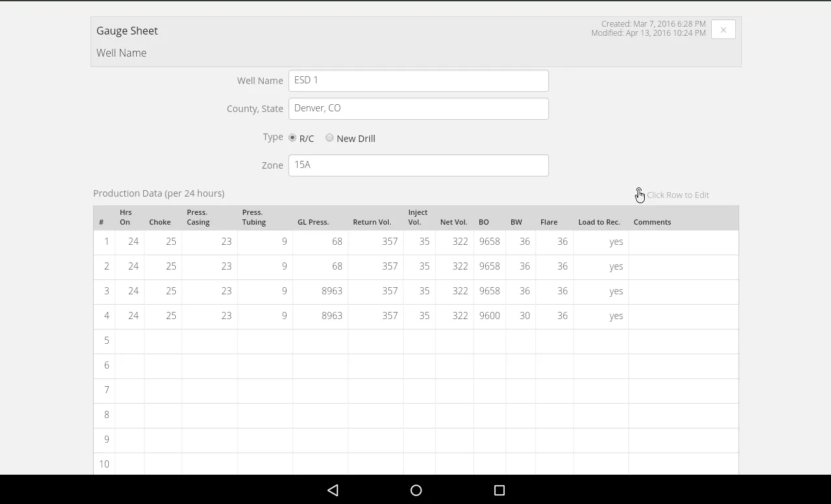Image resolution: width=831 pixels, height=504 pixels.
Task: Select the New Drill radio button
Action: pos(330,137)
